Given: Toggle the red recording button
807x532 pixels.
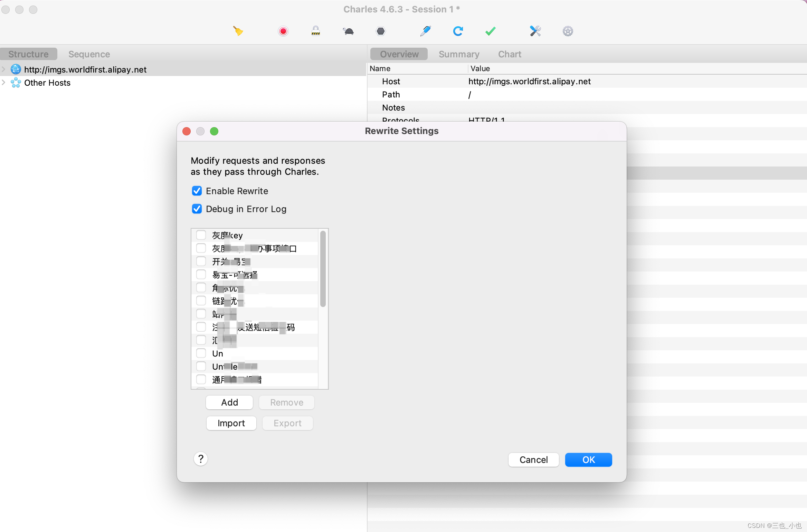Looking at the screenshot, I should point(283,31).
